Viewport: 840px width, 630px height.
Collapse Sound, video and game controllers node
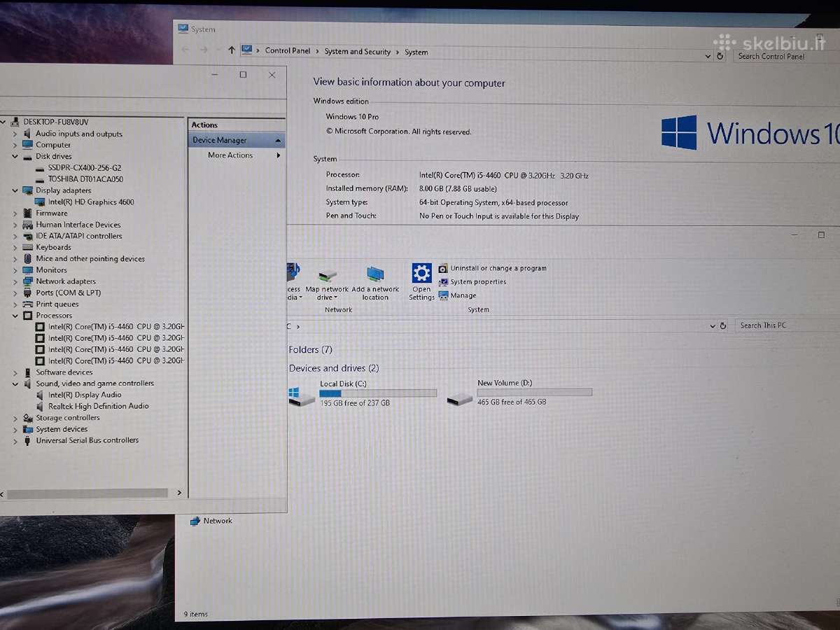tap(15, 384)
